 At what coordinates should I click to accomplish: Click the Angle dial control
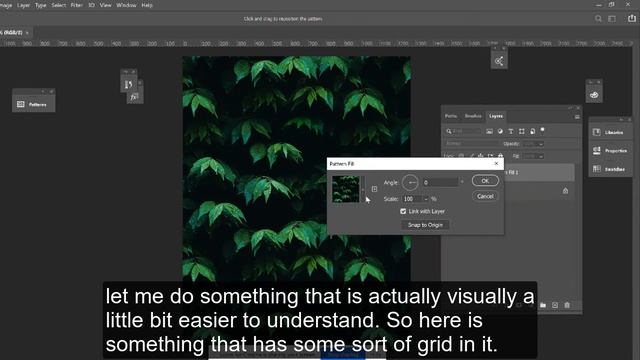410,182
